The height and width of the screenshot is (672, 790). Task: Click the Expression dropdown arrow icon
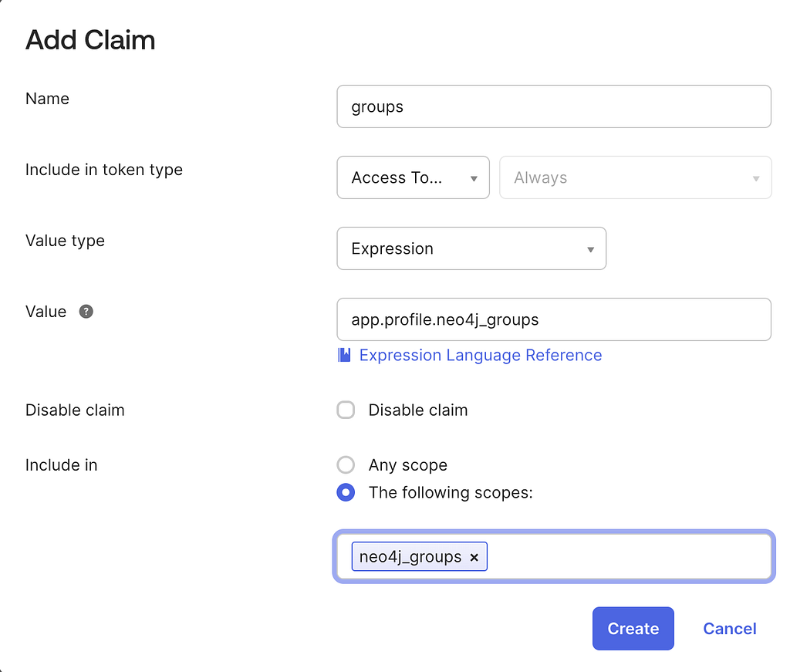(x=590, y=249)
